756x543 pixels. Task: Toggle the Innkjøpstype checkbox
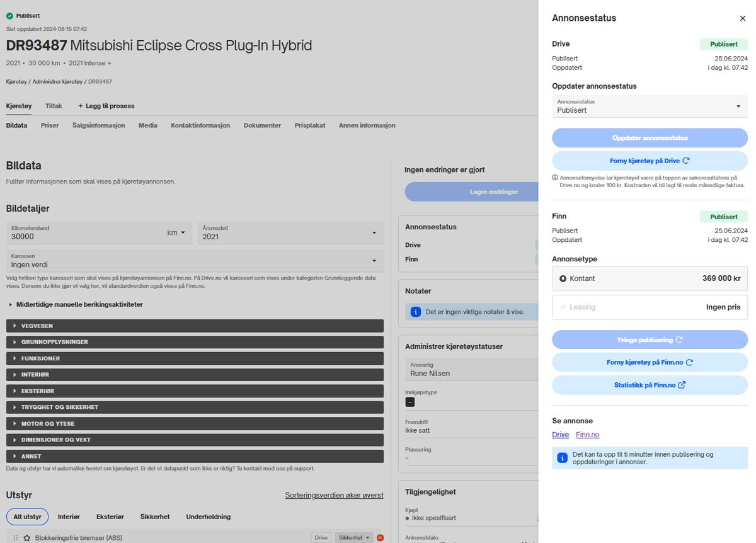[x=409, y=401]
